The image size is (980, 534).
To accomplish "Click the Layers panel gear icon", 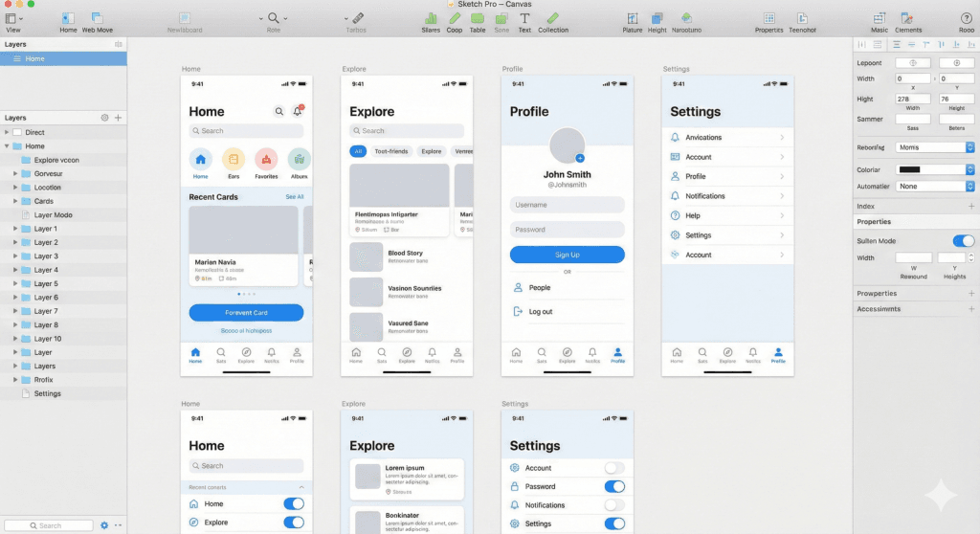I will tap(104, 118).
